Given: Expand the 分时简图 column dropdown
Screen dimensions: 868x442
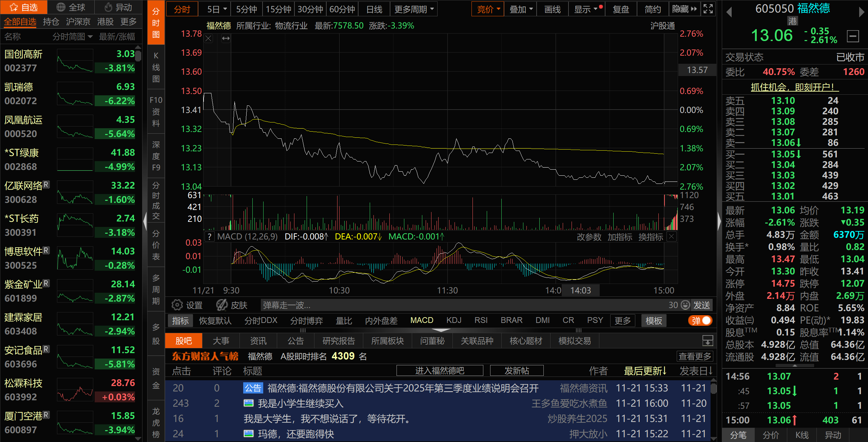Looking at the screenshot, I should click(90, 36).
